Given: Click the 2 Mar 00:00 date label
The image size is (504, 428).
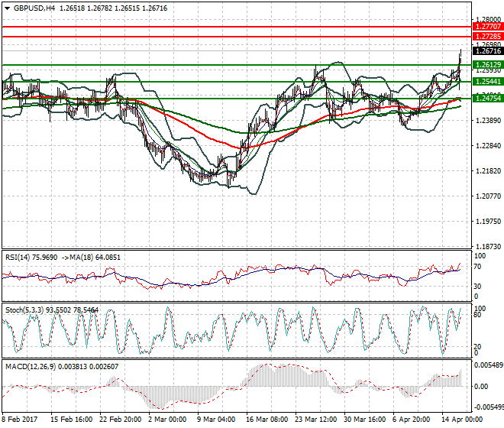Looking at the screenshot, I should 167,420.
